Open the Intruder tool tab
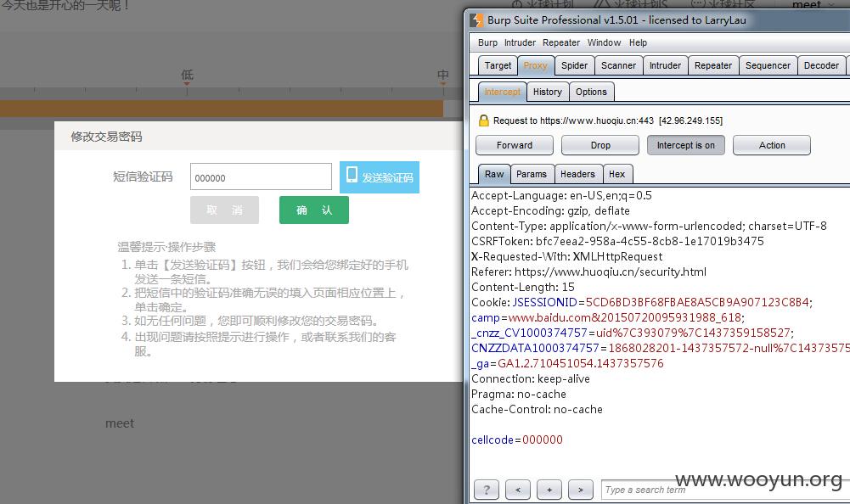Screen dimensions: 850x504 665,65
